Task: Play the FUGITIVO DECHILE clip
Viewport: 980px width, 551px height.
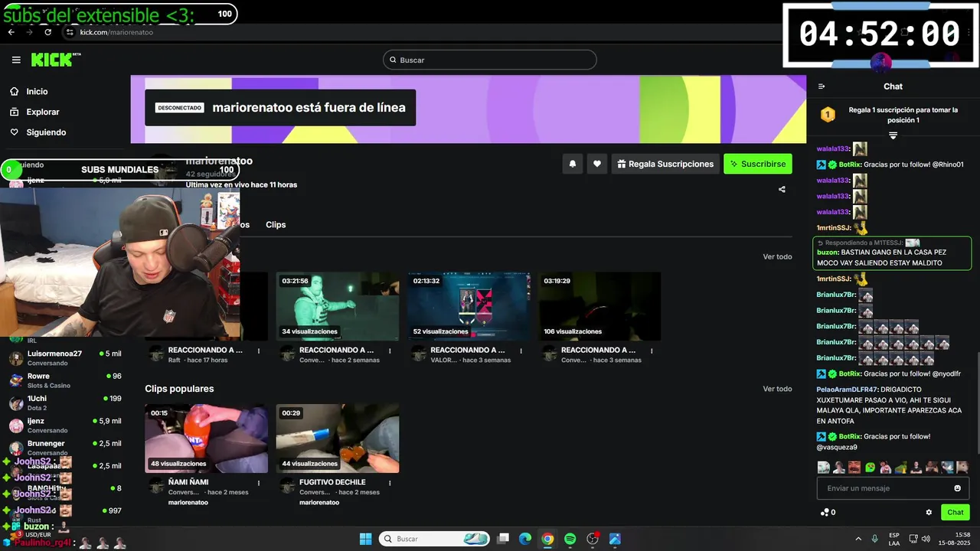Action: tap(338, 439)
